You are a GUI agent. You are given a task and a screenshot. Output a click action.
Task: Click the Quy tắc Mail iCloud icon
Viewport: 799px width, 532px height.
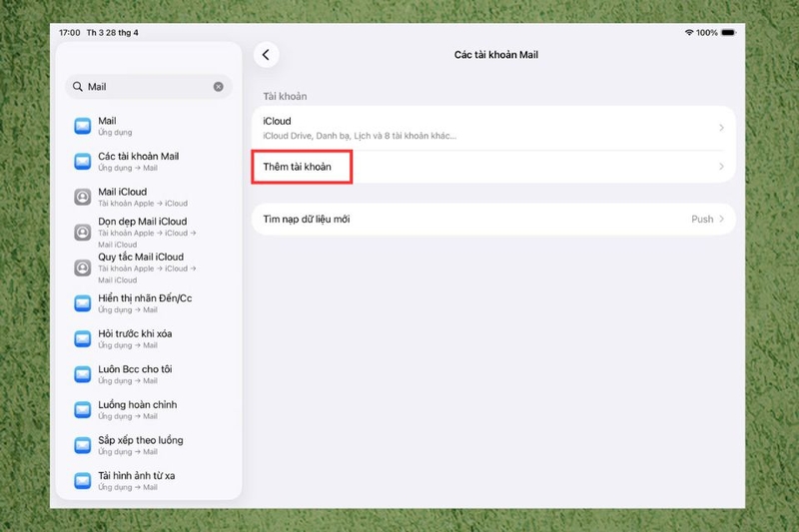83,267
